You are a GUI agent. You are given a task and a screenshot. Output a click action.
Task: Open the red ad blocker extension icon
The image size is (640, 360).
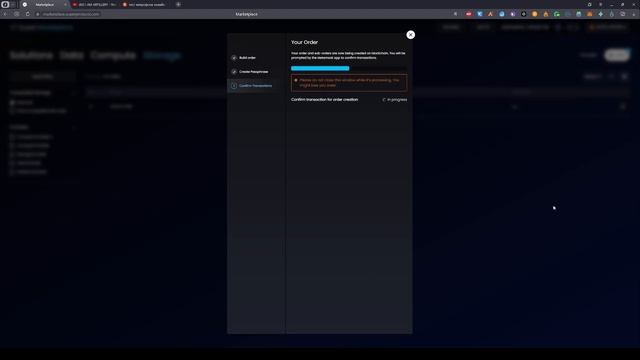(x=469, y=14)
